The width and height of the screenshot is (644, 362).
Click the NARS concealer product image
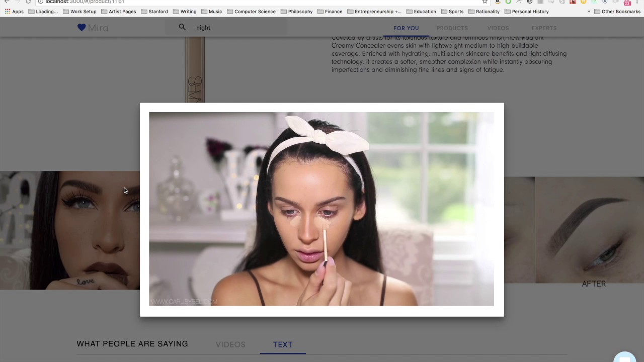click(x=195, y=69)
